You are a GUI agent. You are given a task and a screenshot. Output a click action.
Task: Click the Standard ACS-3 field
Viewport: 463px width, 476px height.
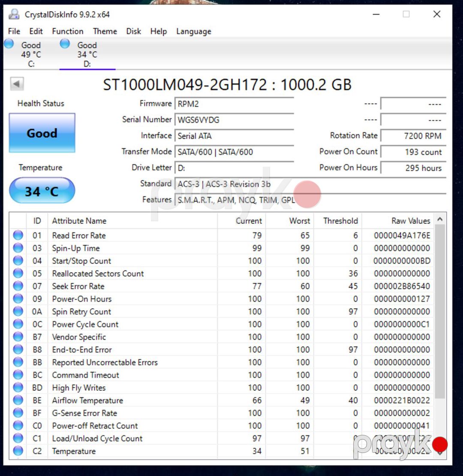pos(310,184)
